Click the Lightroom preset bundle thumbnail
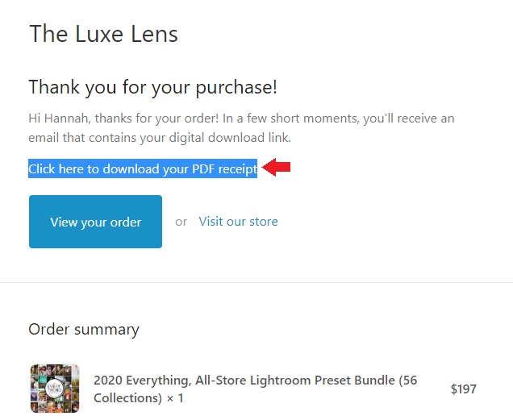This screenshot has width=513, height=420. 55,389
